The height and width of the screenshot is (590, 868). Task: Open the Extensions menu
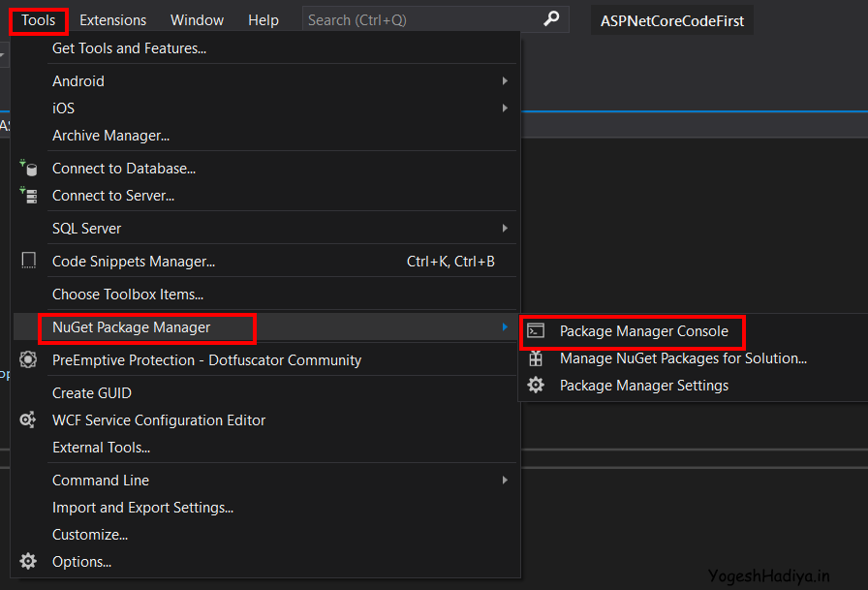click(x=113, y=19)
